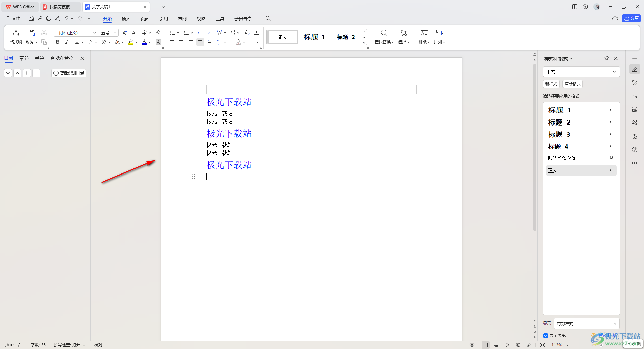Image resolution: width=644 pixels, height=349 pixels.
Task: Open the current style 正文 combo box in styles panel
Action: [x=581, y=72]
